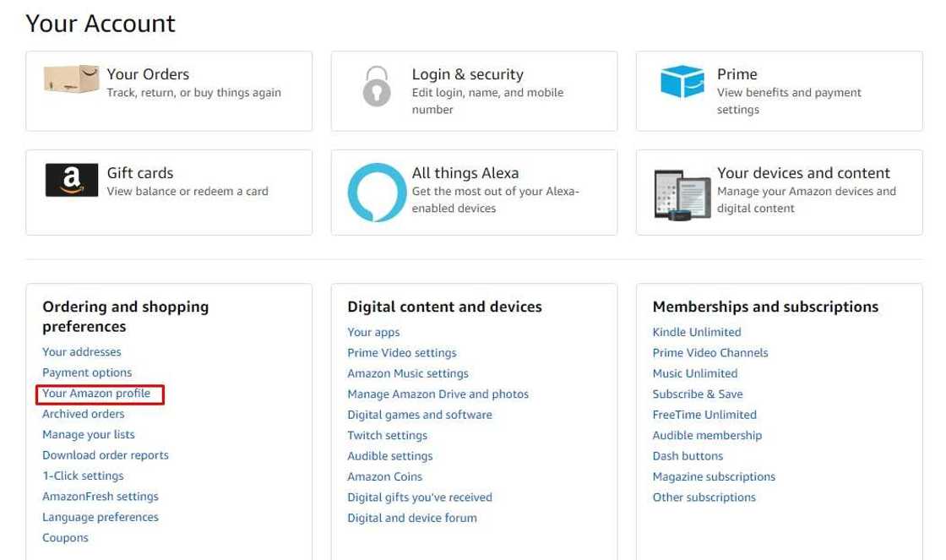Open Language preferences link
The height and width of the screenshot is (560, 946).
[101, 517]
